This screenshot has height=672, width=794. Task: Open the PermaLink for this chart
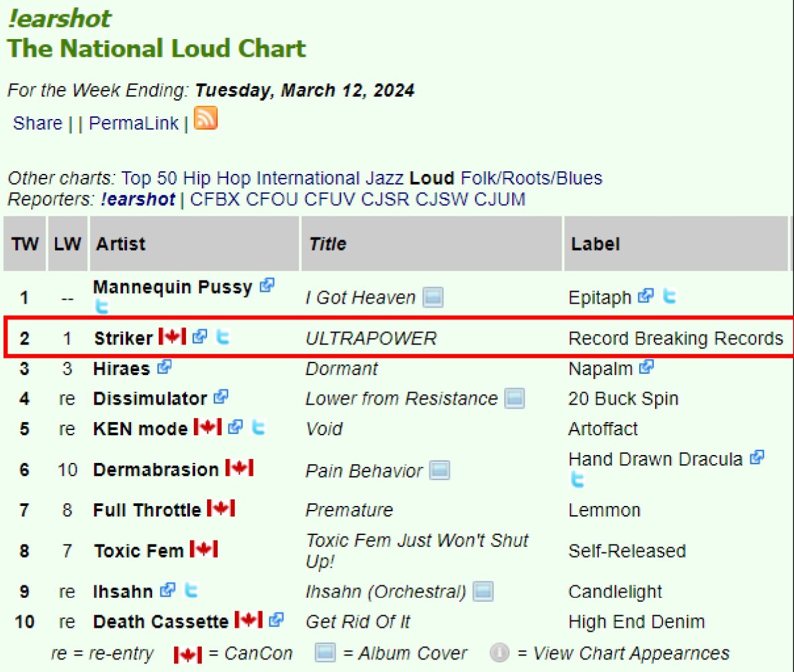[134, 123]
